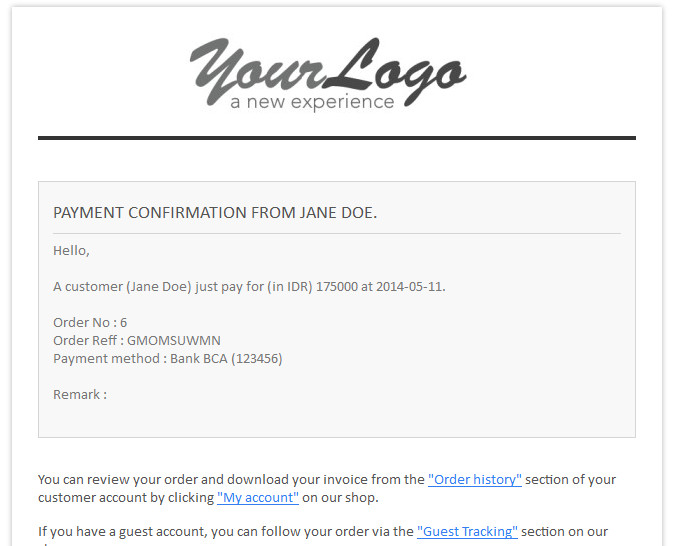Viewport: 675px width, 546px height.
Task: Click the Payment Confirmation from Jane Doe heading
Action: (215, 213)
